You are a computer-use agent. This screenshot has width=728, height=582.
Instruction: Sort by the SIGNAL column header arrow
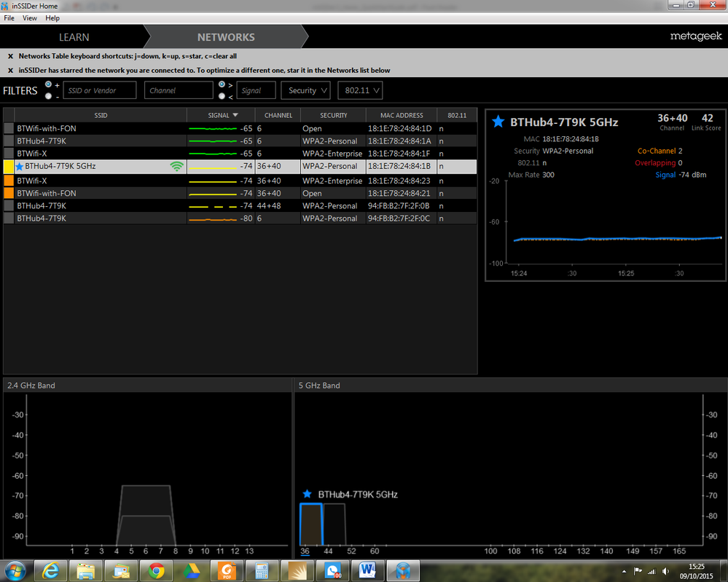[x=235, y=115]
